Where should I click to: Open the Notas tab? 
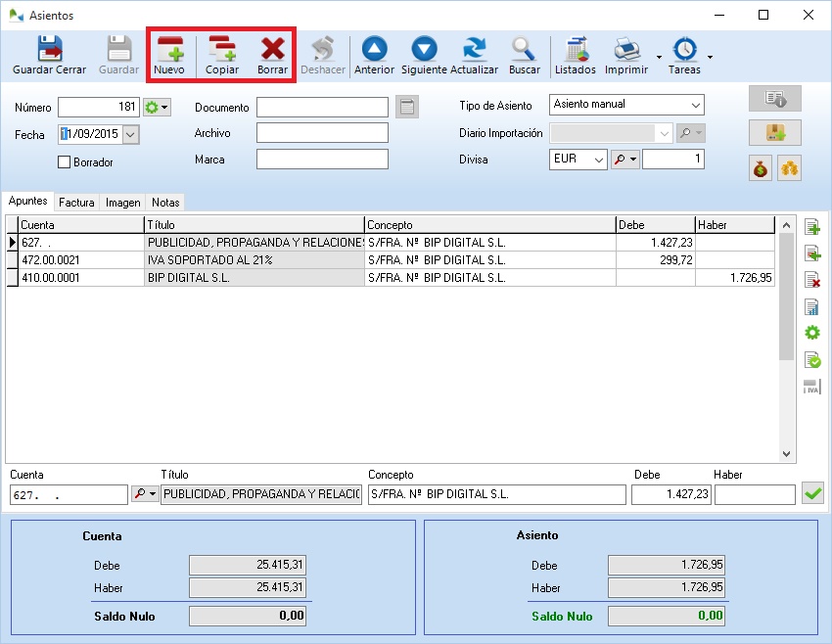164,202
